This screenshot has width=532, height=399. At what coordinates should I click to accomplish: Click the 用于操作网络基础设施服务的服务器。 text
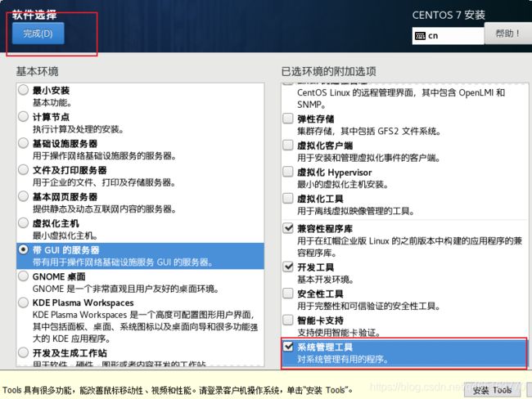pos(105,156)
